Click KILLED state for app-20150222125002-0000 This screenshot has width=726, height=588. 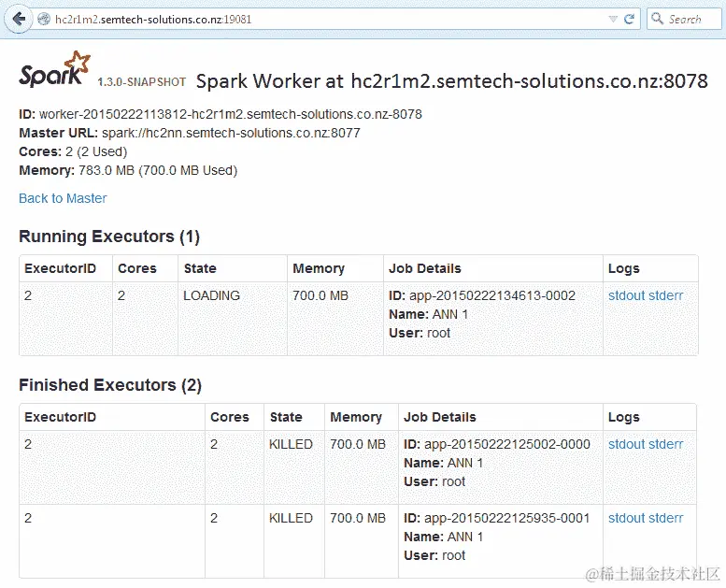pyautogui.click(x=291, y=444)
